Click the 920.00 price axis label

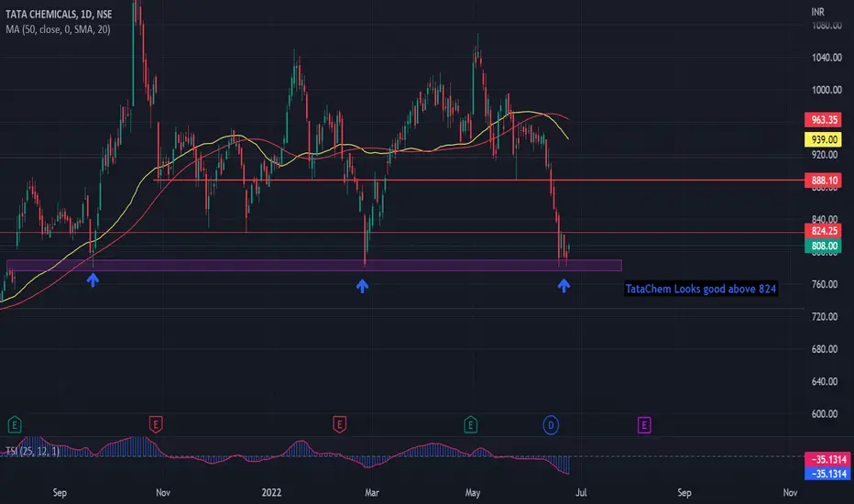click(x=827, y=155)
